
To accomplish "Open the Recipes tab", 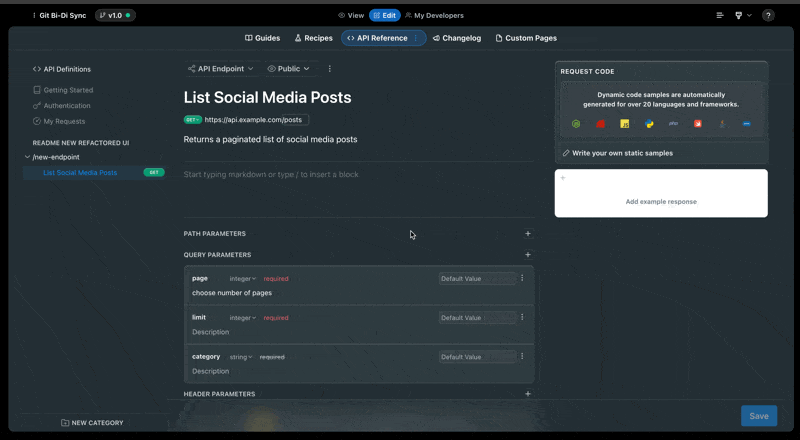I will (x=313, y=38).
